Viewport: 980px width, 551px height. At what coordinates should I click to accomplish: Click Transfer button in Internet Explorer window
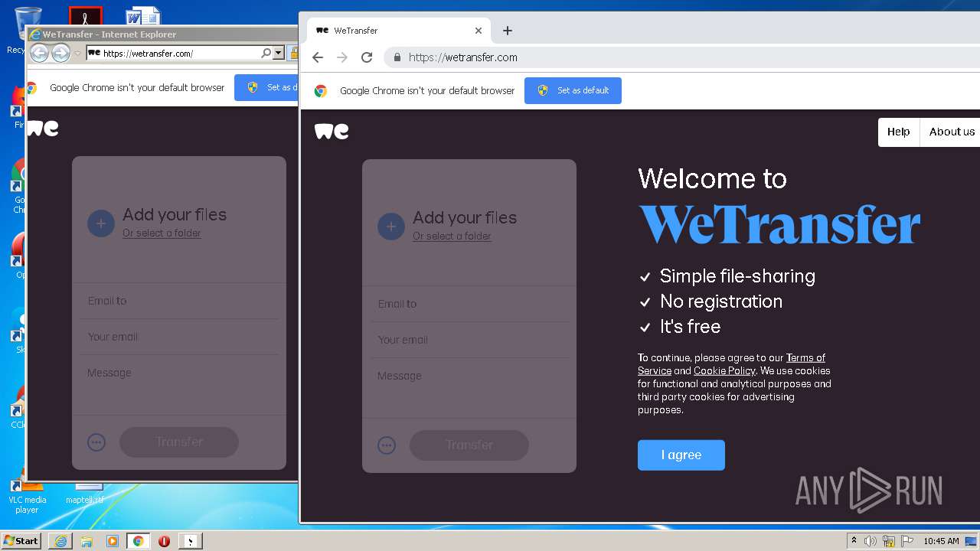[x=179, y=442]
